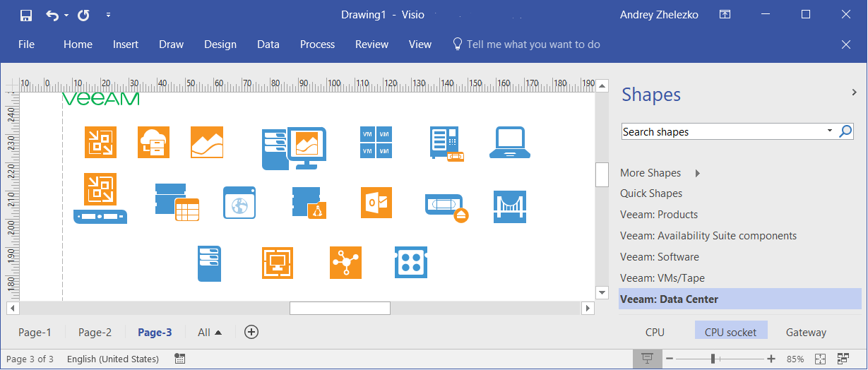
Task: Click the four-VM grid shape
Action: (x=376, y=143)
